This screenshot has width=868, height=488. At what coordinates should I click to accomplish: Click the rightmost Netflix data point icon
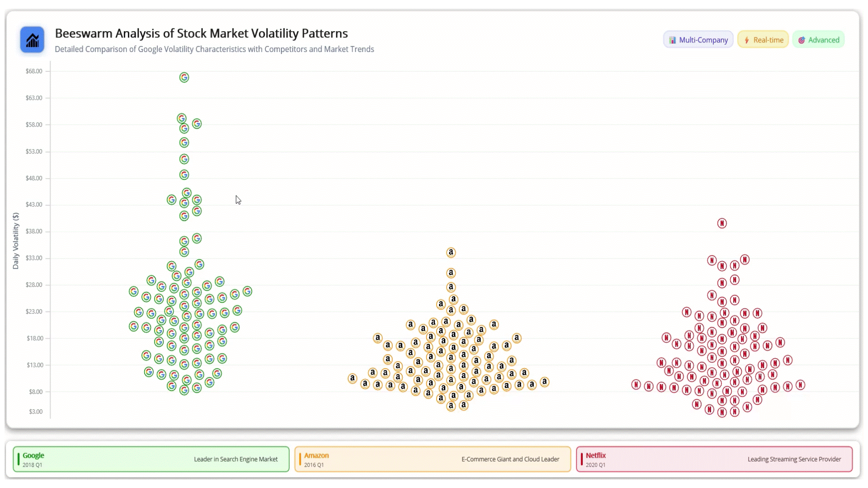[800, 385]
